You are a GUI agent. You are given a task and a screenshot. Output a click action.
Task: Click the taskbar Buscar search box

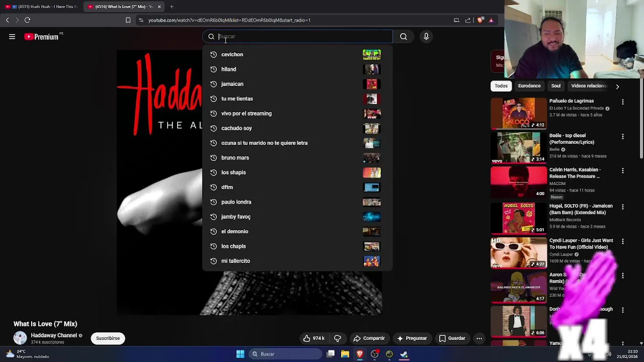click(x=285, y=354)
